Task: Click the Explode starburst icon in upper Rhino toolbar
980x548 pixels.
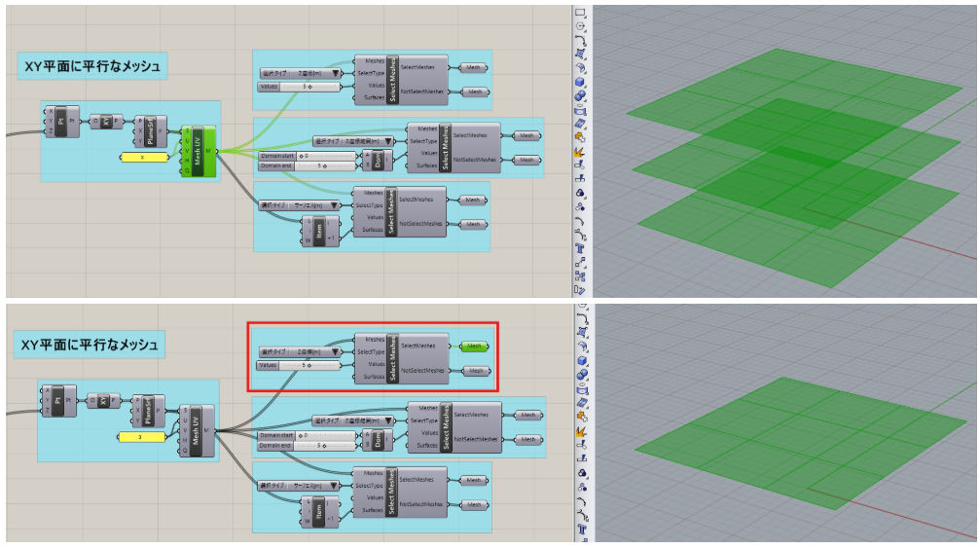Action: [x=580, y=152]
